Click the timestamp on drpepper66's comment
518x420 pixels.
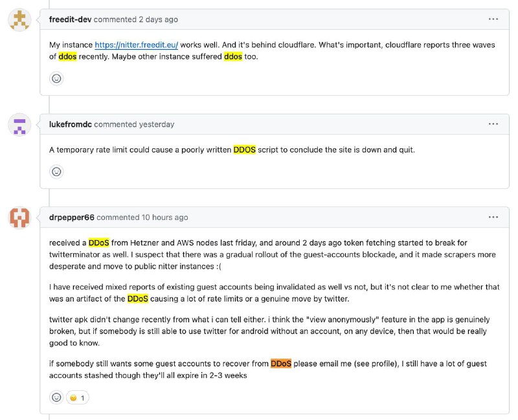(164, 217)
